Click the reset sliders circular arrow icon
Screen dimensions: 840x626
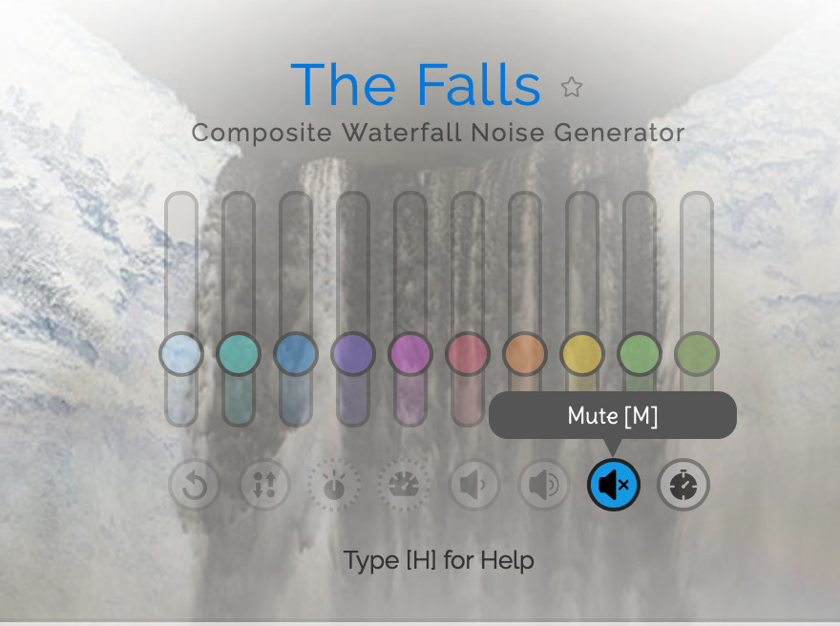pyautogui.click(x=195, y=485)
